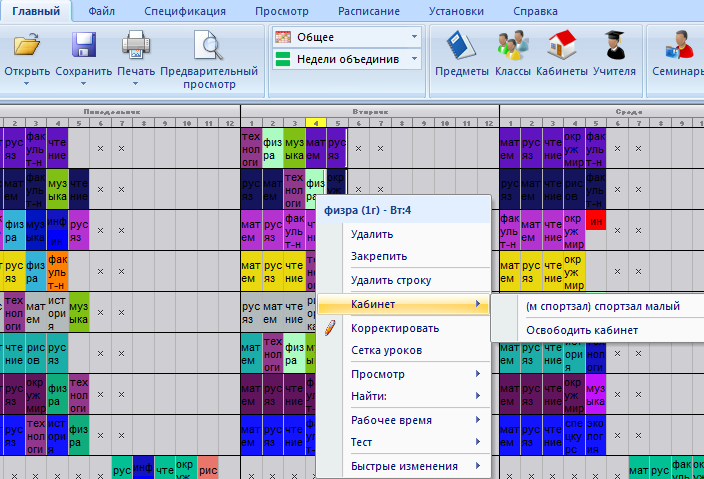Open the Учителя graduate icon
Image resolution: width=704 pixels, height=479 pixels.
[x=614, y=46]
